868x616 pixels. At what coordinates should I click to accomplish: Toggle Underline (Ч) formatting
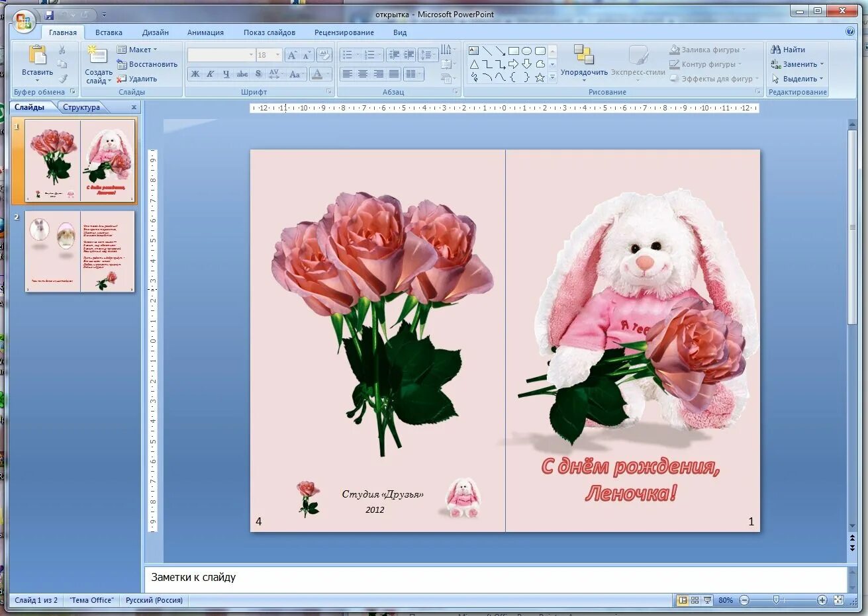pyautogui.click(x=226, y=74)
